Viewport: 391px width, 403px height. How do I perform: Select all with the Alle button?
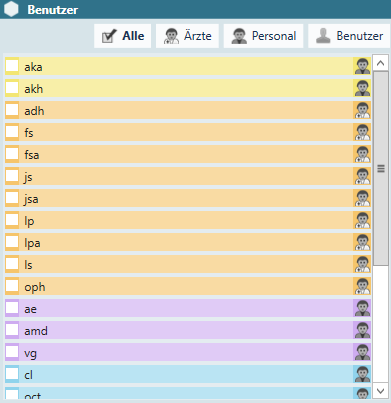pyautogui.click(x=123, y=36)
